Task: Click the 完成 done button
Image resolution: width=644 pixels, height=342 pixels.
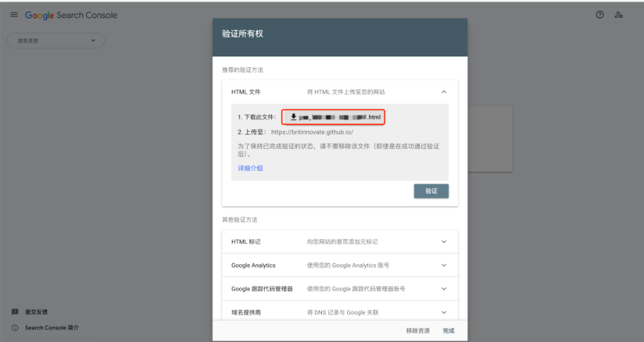Action: 449,331
